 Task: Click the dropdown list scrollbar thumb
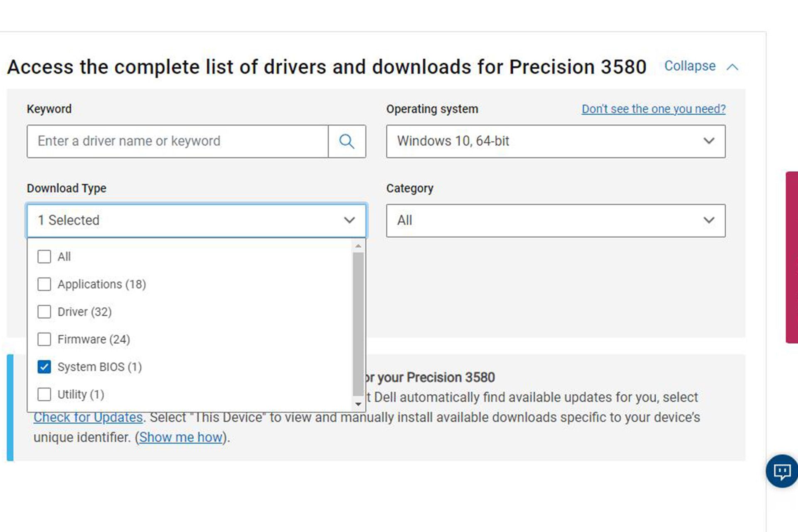click(358, 324)
